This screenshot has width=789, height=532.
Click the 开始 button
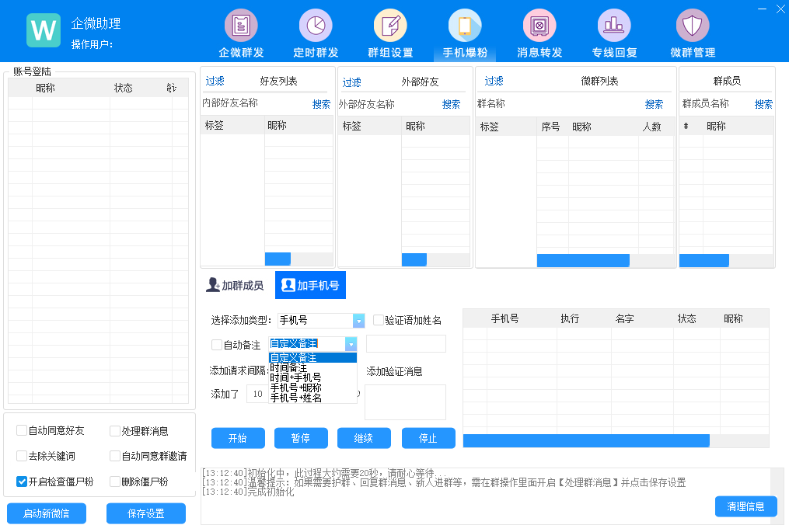coord(237,438)
